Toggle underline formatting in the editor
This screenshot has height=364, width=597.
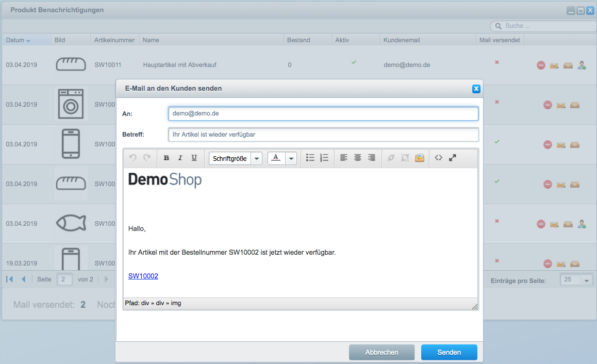pos(194,158)
